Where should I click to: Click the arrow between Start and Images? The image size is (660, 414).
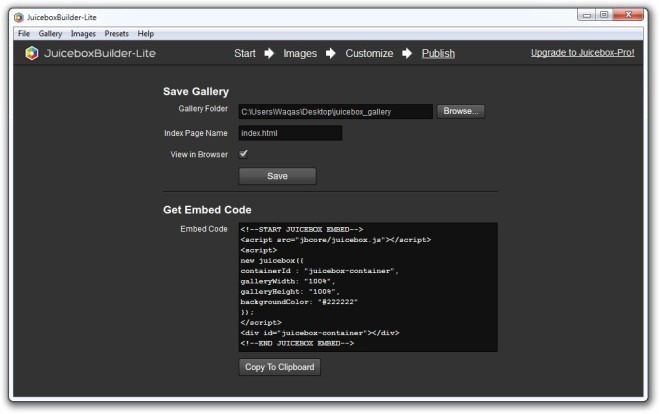[x=269, y=53]
